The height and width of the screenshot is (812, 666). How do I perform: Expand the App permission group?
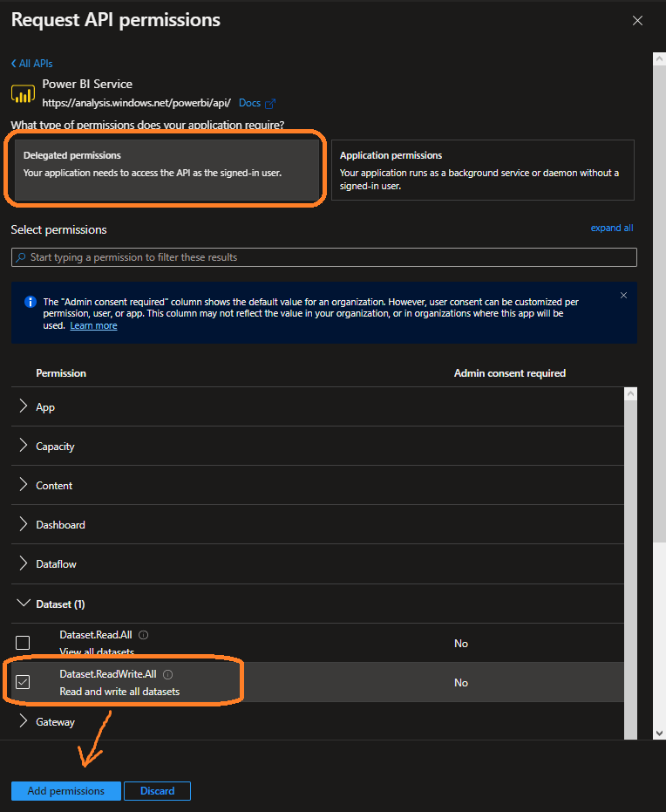[x=24, y=407]
